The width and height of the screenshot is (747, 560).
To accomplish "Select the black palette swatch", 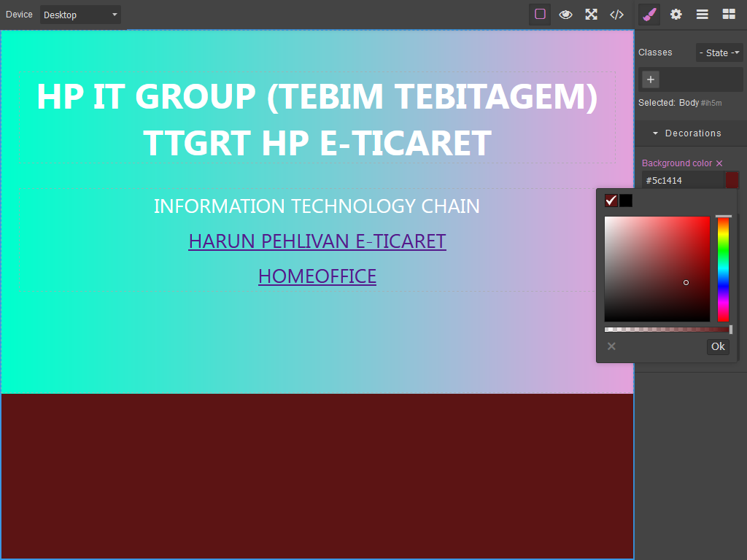I will click(626, 201).
